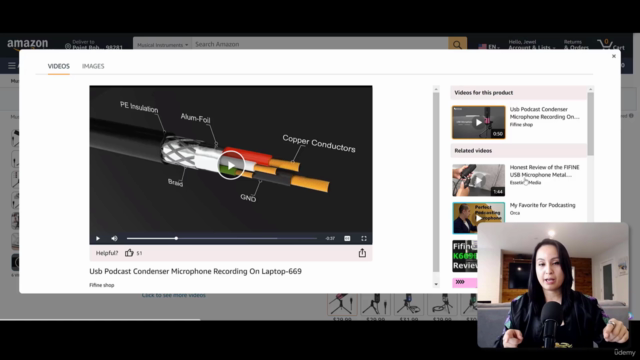Seek using the video progress slider

point(222,238)
